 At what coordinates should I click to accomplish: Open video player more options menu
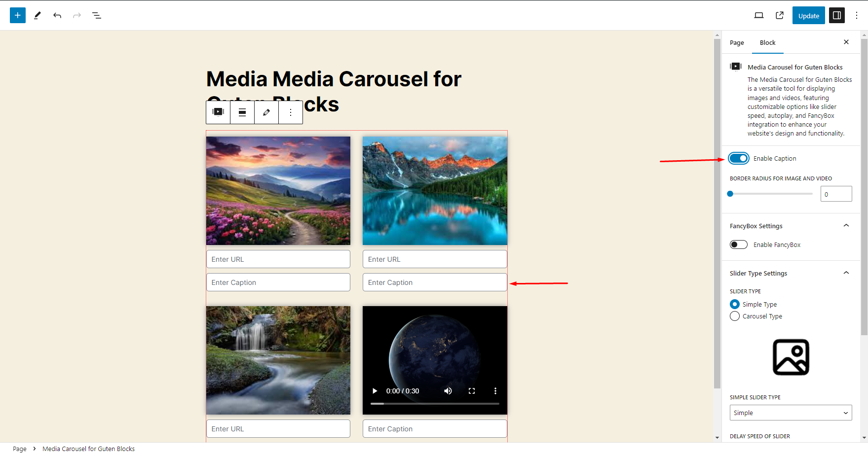(x=495, y=391)
